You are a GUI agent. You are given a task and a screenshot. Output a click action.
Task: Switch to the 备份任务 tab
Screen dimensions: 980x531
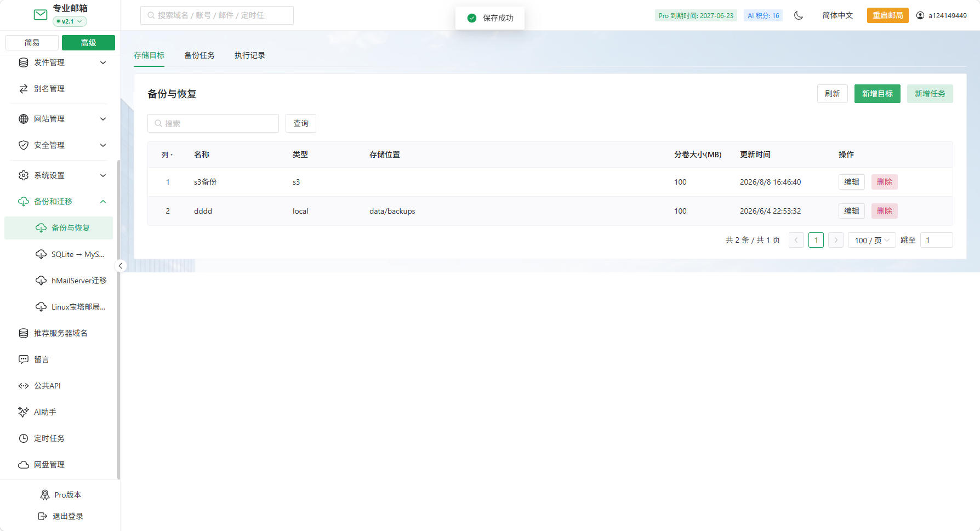200,55
